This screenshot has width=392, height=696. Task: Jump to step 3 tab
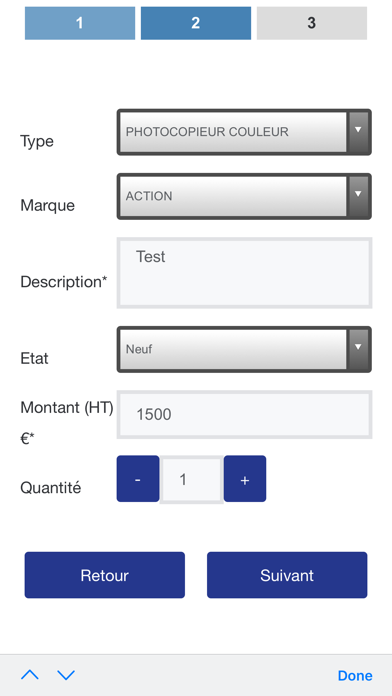pyautogui.click(x=312, y=23)
